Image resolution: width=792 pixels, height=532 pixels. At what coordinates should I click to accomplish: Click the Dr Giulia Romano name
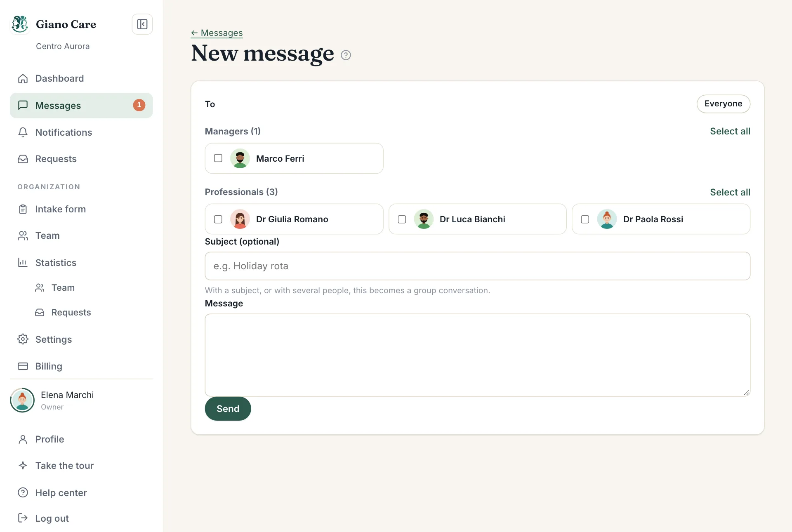(x=292, y=219)
